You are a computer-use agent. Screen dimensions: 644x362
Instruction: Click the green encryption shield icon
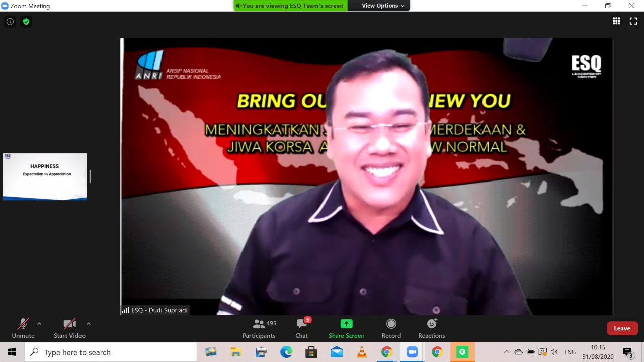pyautogui.click(x=26, y=22)
